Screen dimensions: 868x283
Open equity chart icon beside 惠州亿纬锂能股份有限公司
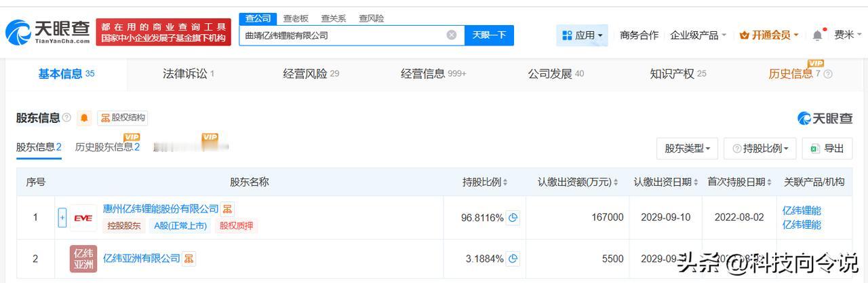(x=228, y=209)
